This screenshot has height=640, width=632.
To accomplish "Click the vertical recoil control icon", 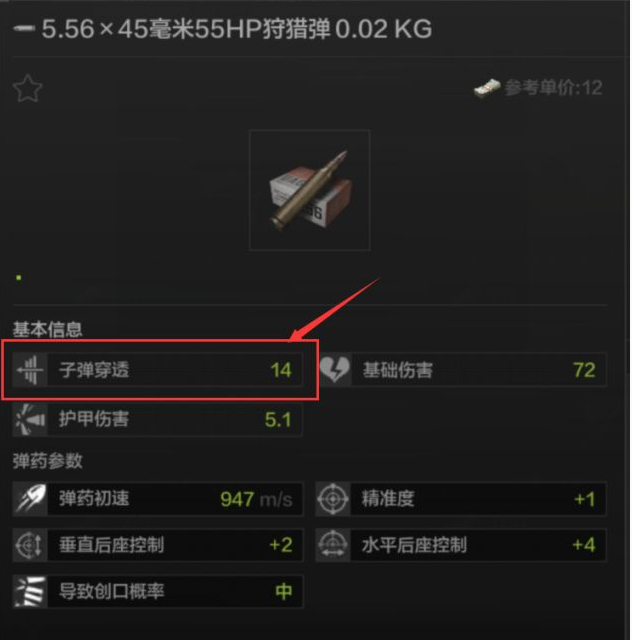I will (x=30, y=545).
